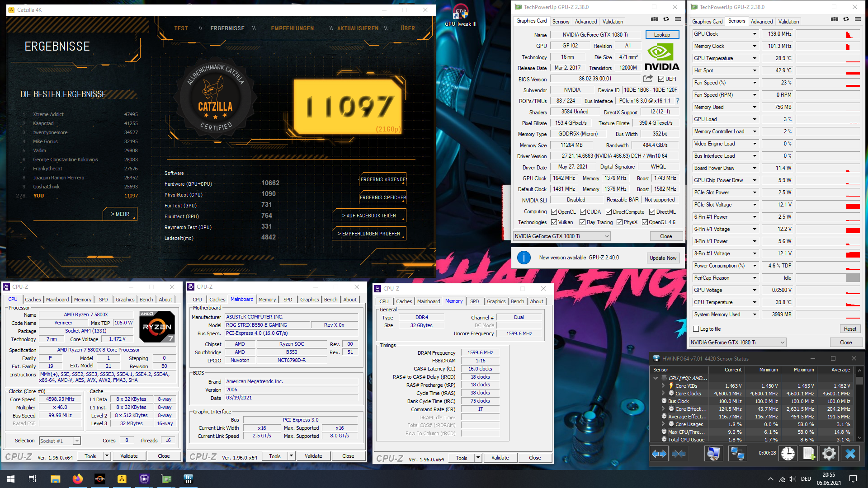Open Validation tab in GPU-Z Sensors window

[788, 22]
